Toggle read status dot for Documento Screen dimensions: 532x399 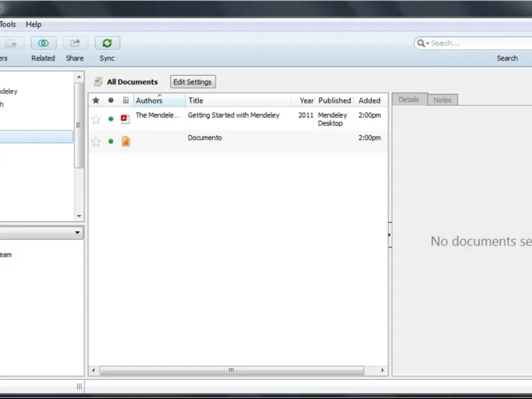click(110, 141)
